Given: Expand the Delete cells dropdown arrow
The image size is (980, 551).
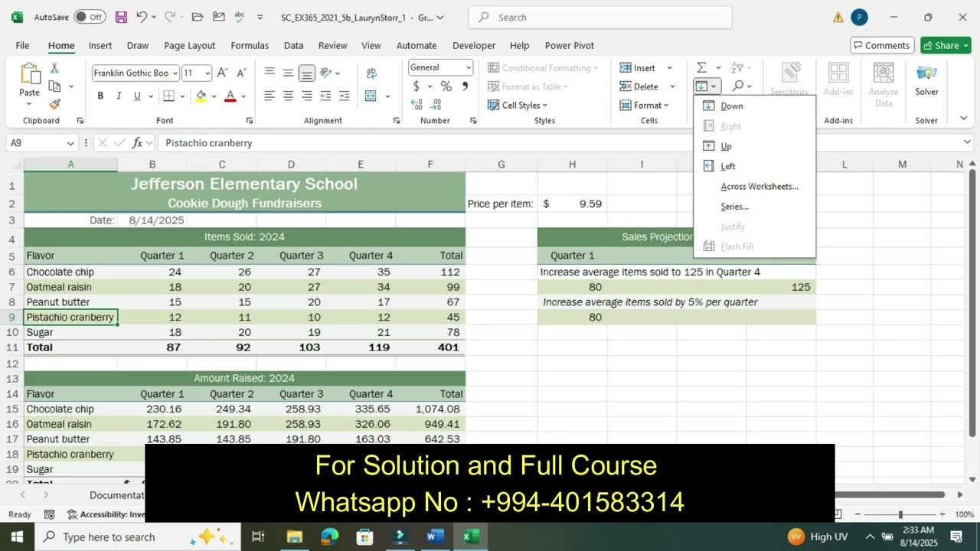Looking at the screenshot, I should 672,86.
